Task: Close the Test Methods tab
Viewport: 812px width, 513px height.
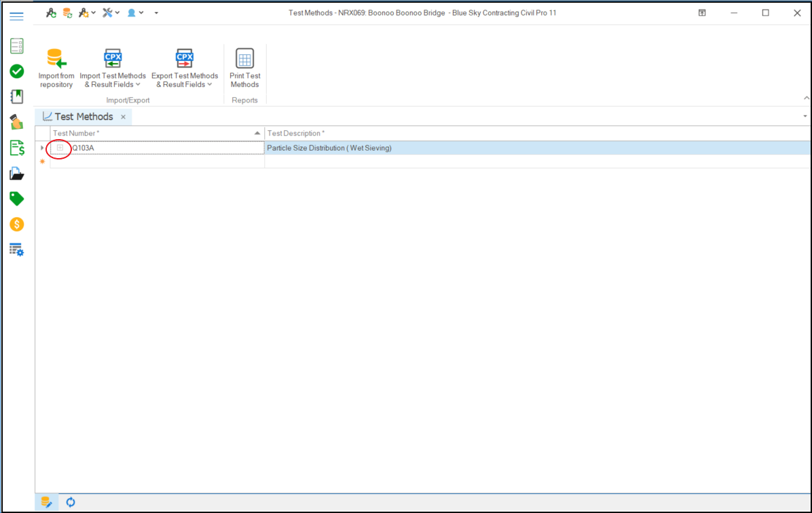Action: (x=123, y=117)
